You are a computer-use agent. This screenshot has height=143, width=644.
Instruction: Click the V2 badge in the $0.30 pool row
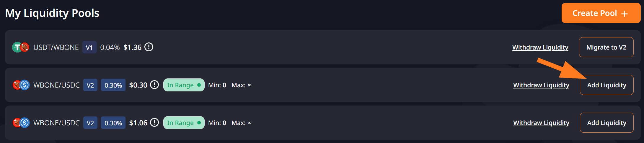click(90, 85)
